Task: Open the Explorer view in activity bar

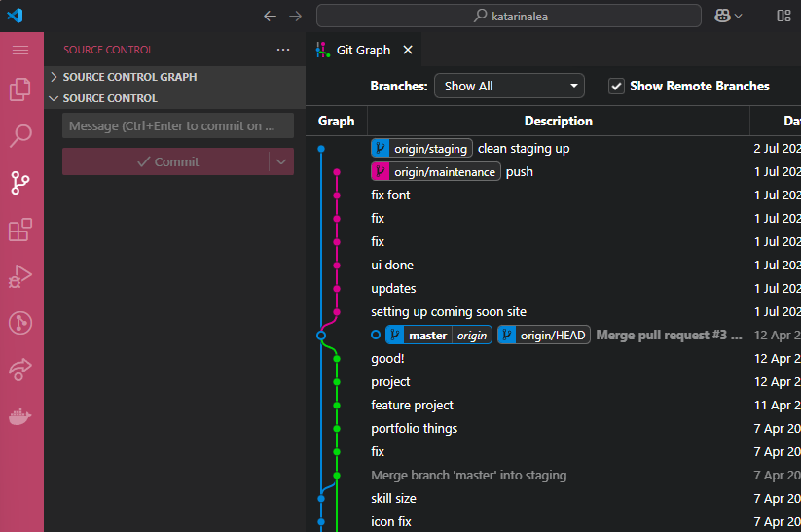Action: click(20, 89)
